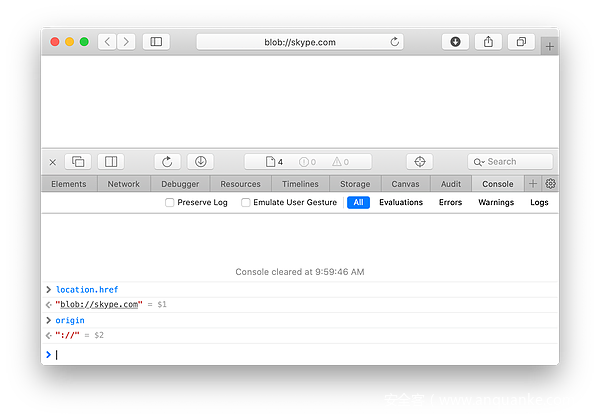The width and height of the screenshot is (600, 419).
Task: Click the warning count indicator
Action: (x=341, y=162)
